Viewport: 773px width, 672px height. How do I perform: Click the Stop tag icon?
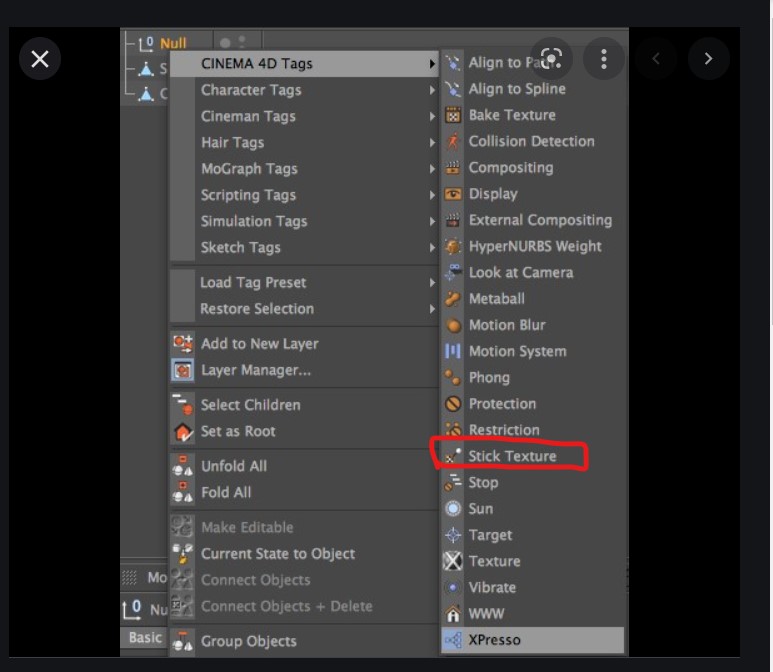click(453, 482)
